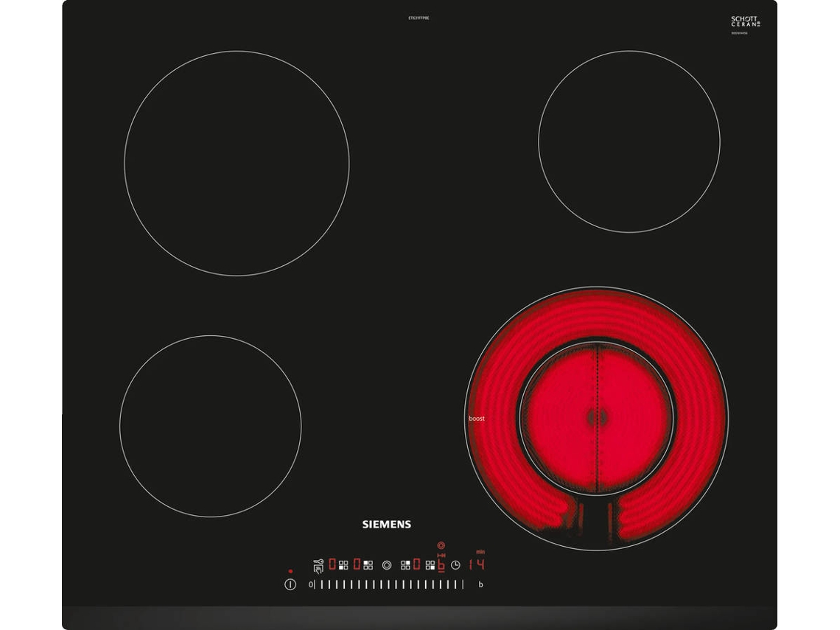This screenshot has width=840, height=630.
Task: Click the SIEMENS brand logo
Action: click(x=386, y=524)
